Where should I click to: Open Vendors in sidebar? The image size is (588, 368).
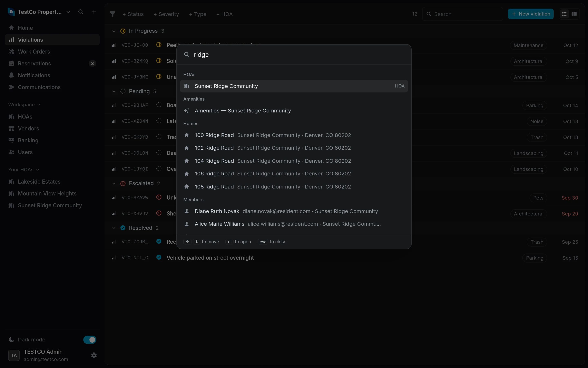(52, 129)
